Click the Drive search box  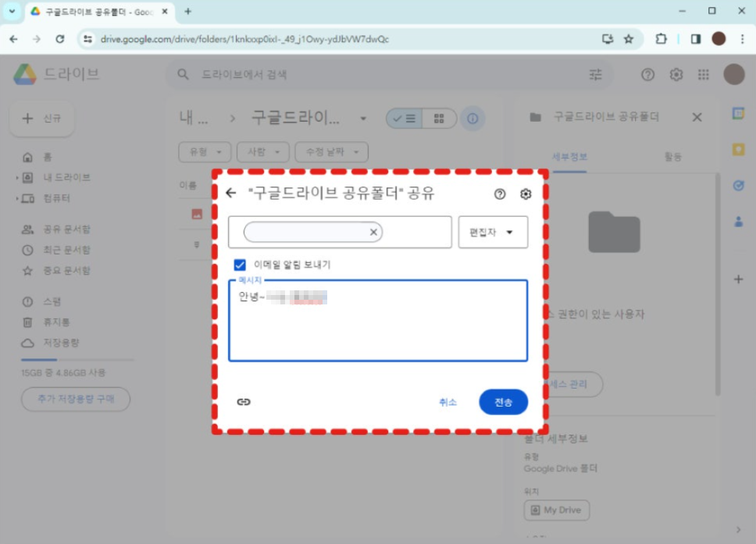(x=390, y=75)
